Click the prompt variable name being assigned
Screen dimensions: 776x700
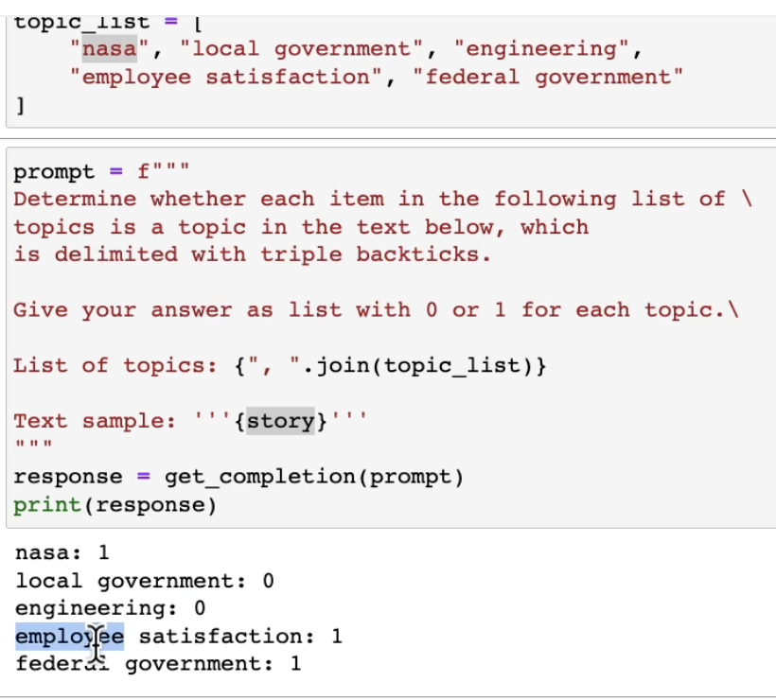55,172
